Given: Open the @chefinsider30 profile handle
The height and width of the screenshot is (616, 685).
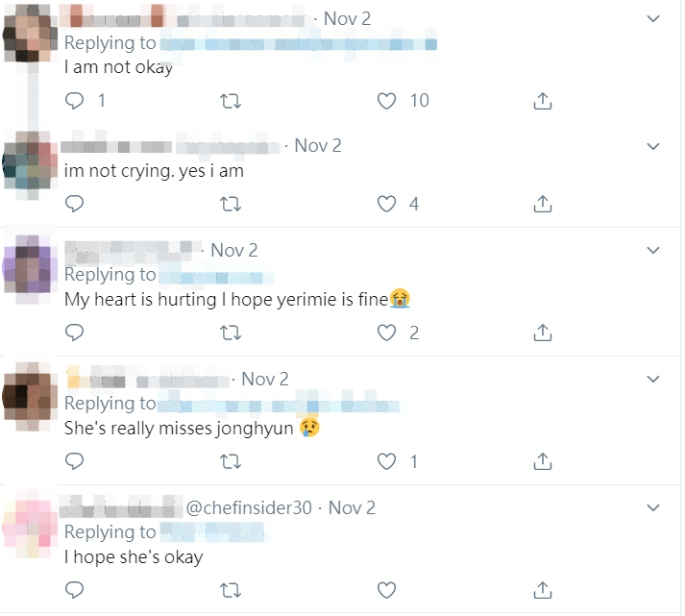Looking at the screenshot, I should pos(248,507).
